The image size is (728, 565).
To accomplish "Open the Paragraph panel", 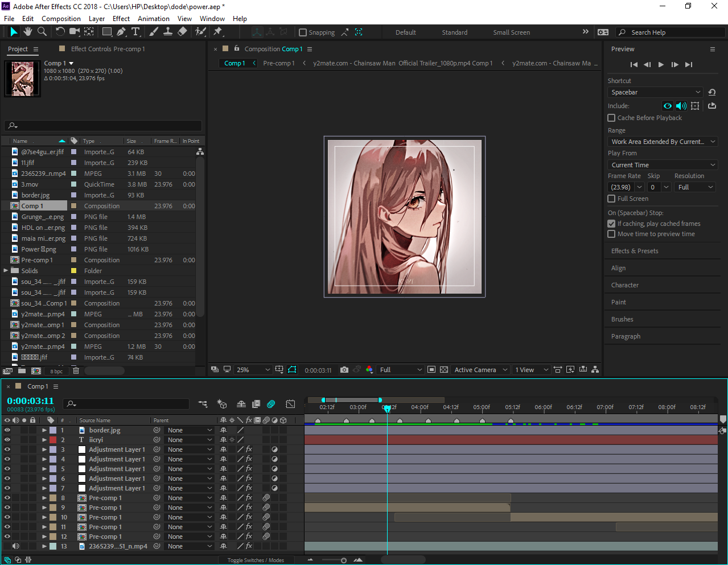I will [x=626, y=336].
